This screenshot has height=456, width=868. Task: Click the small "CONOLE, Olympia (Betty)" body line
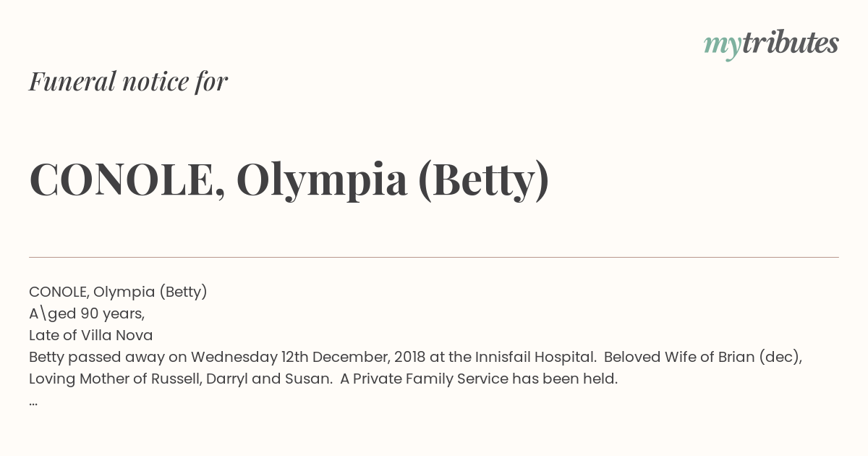coord(118,292)
